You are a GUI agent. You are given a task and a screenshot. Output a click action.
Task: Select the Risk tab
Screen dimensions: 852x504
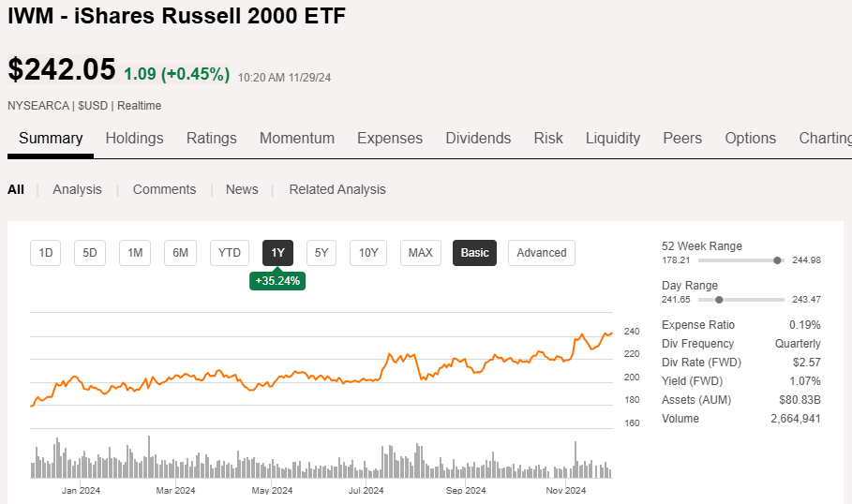(548, 138)
